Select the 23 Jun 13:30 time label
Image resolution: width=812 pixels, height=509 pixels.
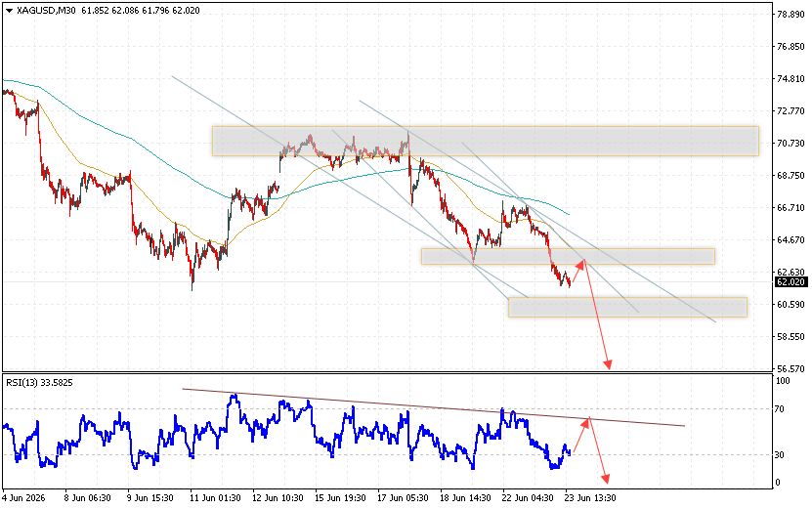590,498
